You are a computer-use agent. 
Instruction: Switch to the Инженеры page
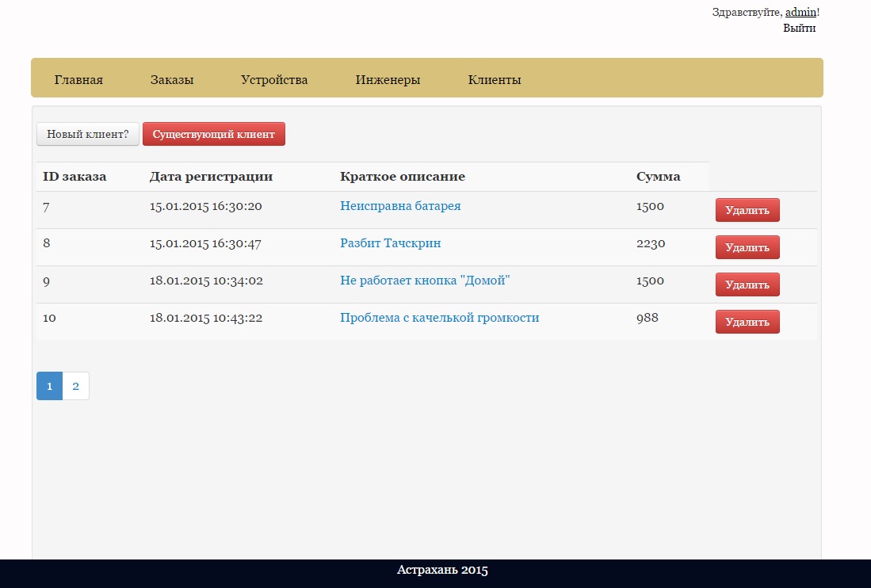[x=388, y=79]
